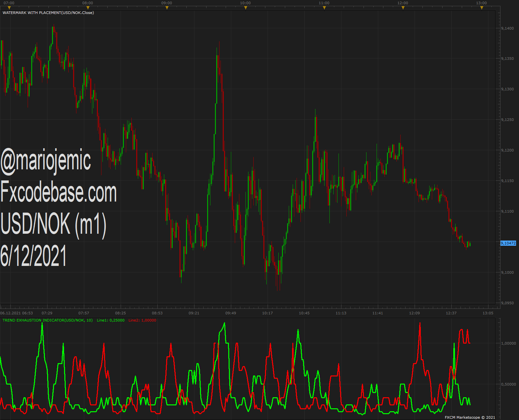Click the FXCM Marketscope © 2021 copyright text

(x=470, y=417)
